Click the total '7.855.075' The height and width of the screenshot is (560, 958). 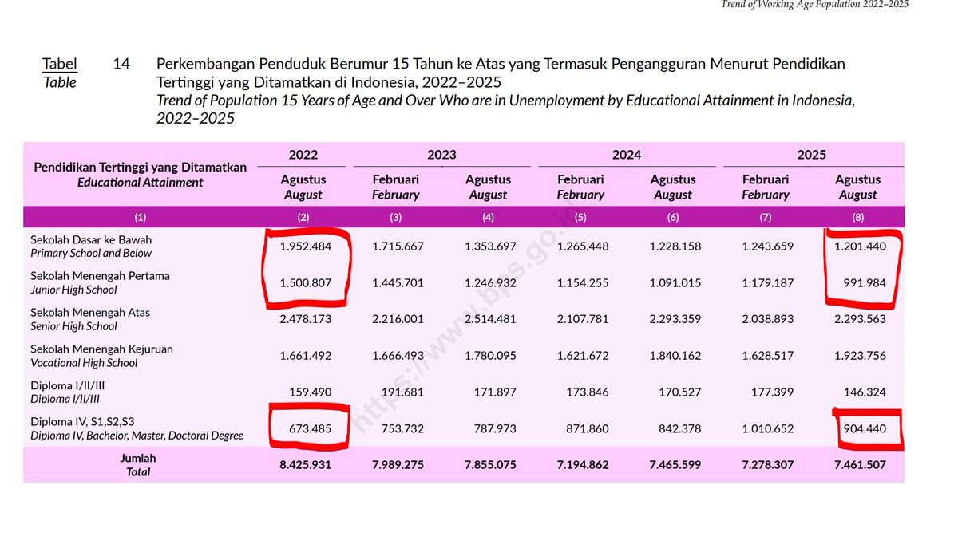[x=490, y=464]
